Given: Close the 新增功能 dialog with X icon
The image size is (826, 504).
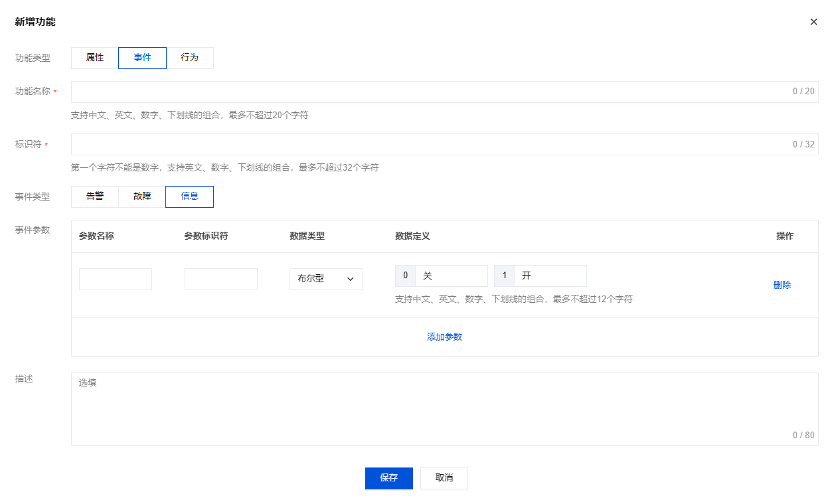Looking at the screenshot, I should pos(813,22).
